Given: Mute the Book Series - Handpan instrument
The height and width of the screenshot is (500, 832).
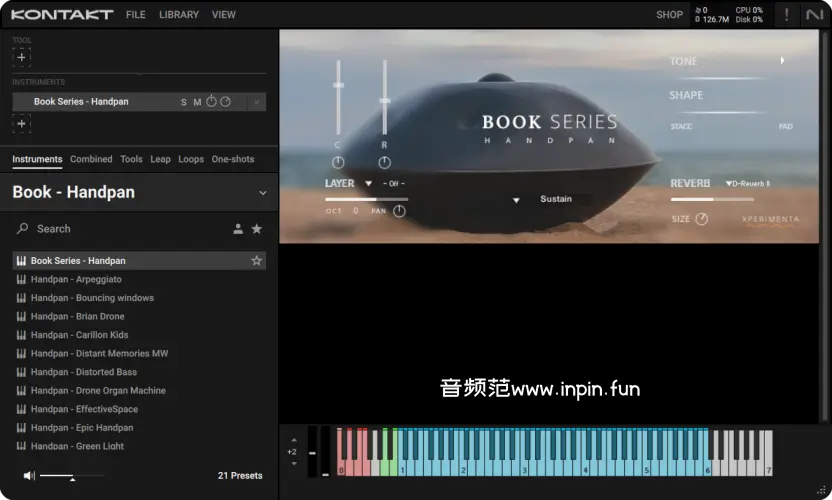Looking at the screenshot, I should tap(197, 102).
